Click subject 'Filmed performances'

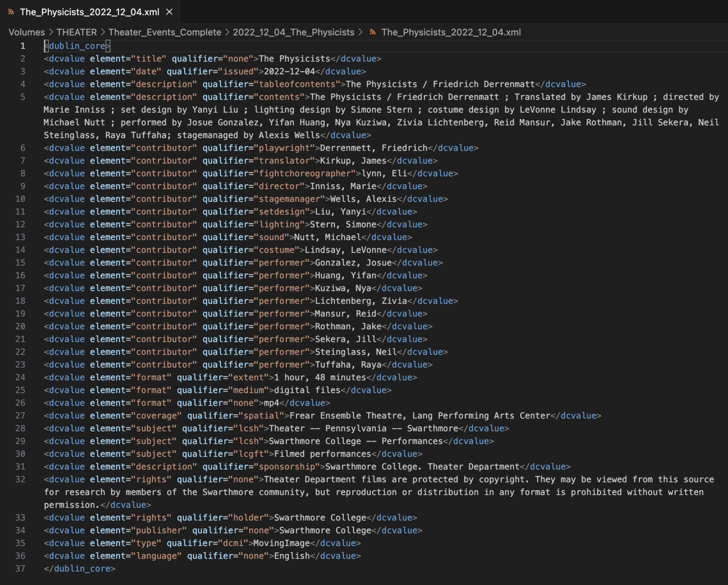tap(323, 454)
